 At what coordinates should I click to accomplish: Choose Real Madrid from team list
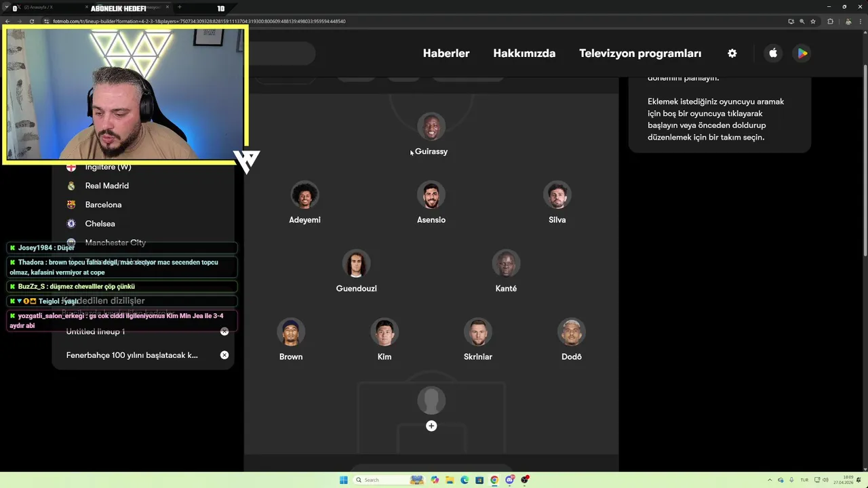(107, 186)
